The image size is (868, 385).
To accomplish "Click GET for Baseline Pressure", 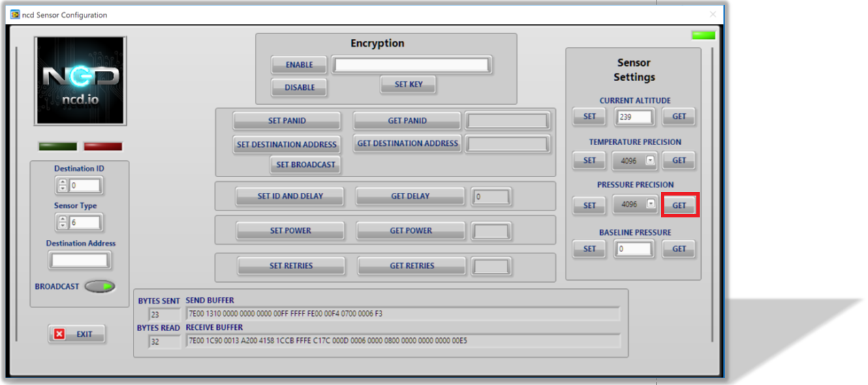I will 679,249.
